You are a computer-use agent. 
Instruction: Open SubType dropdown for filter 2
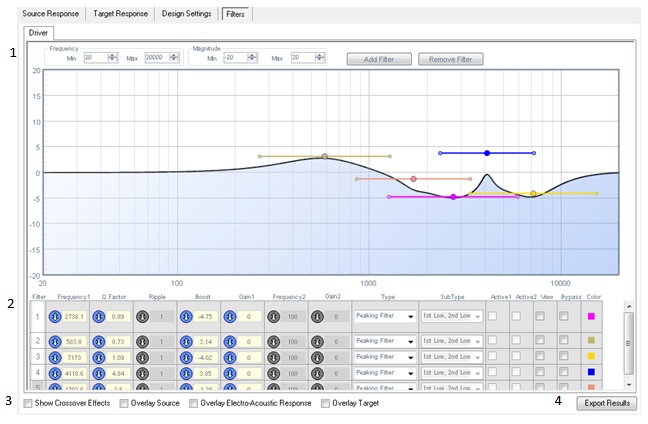pyautogui.click(x=451, y=341)
